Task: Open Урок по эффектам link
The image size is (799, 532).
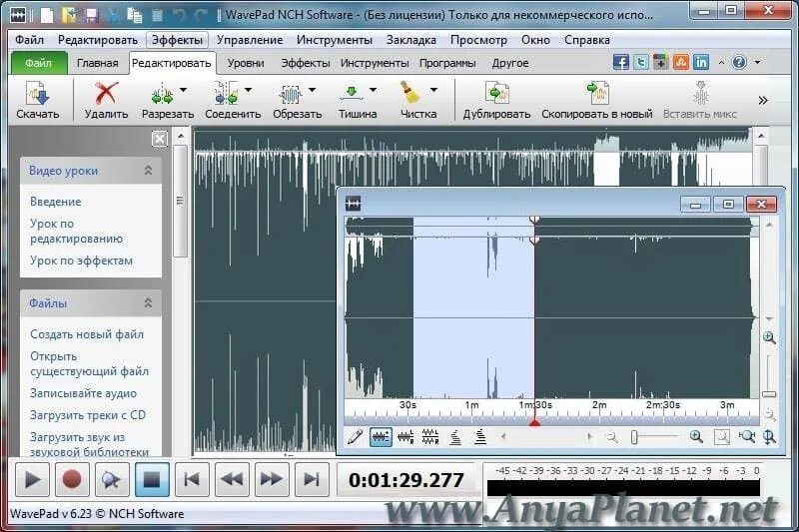Action: [x=81, y=261]
